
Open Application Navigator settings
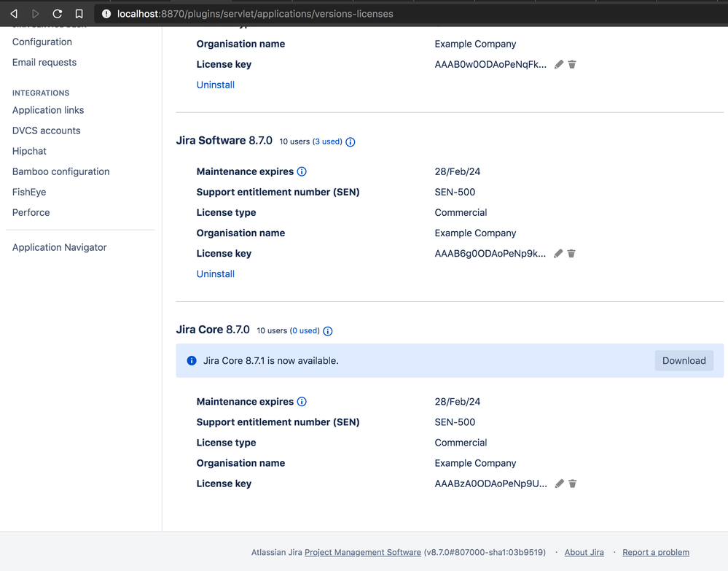tap(60, 247)
